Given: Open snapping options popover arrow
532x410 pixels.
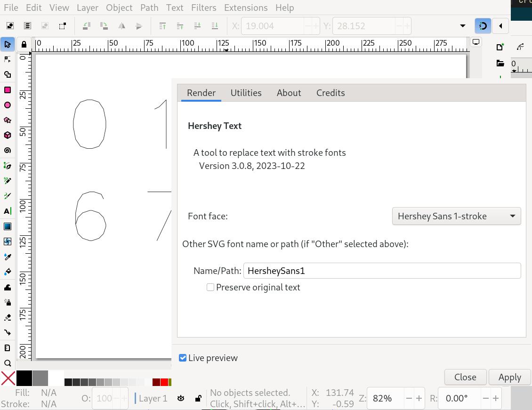Looking at the screenshot, I should pyautogui.click(x=500, y=26).
